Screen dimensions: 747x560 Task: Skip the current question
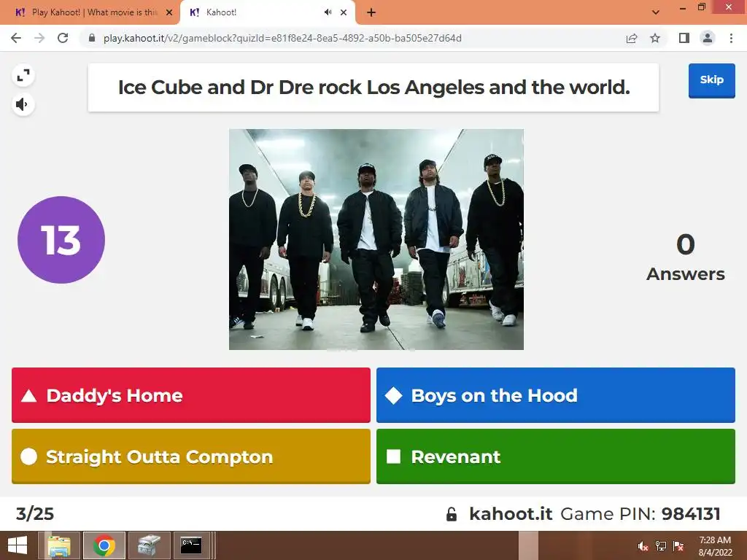(711, 80)
